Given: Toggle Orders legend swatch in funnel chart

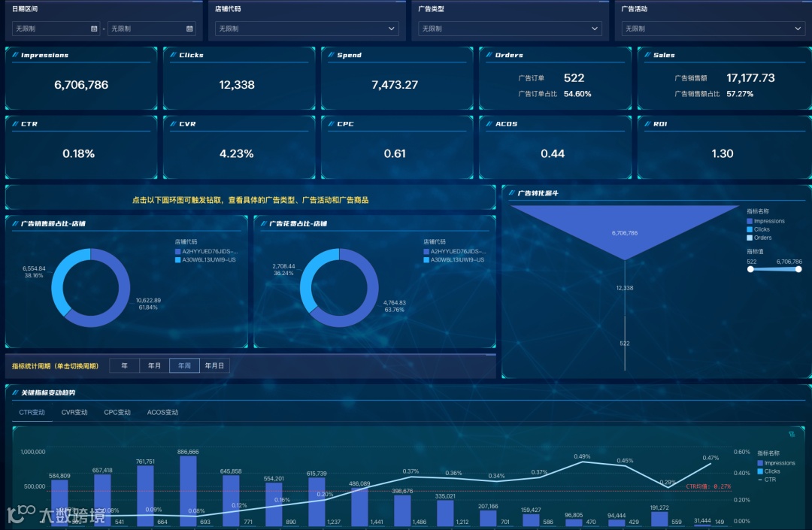Looking at the screenshot, I should pos(750,238).
